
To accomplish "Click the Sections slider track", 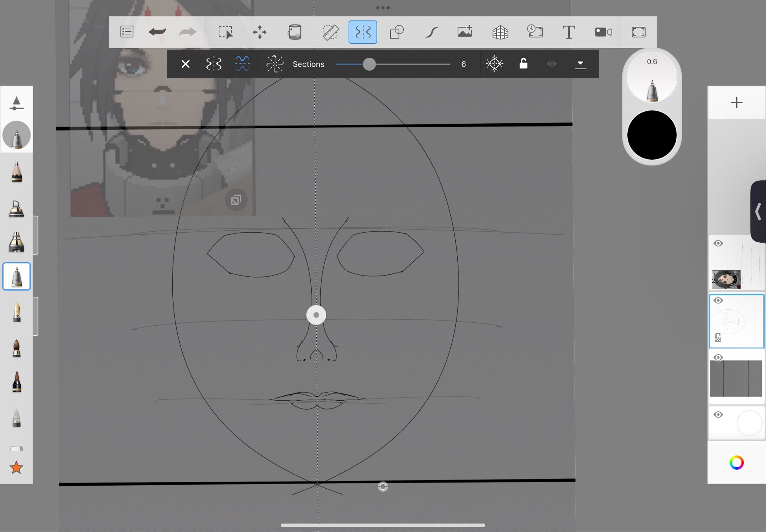I will point(393,64).
